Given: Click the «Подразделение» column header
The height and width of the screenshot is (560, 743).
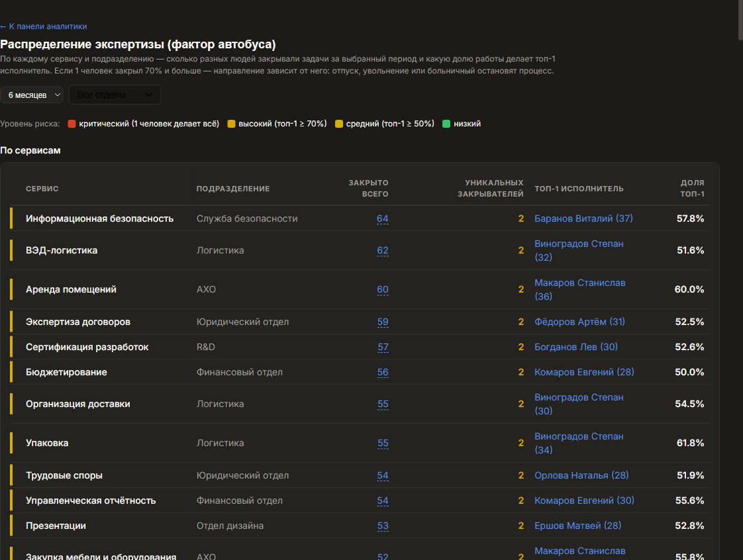Looking at the screenshot, I should click(233, 189).
